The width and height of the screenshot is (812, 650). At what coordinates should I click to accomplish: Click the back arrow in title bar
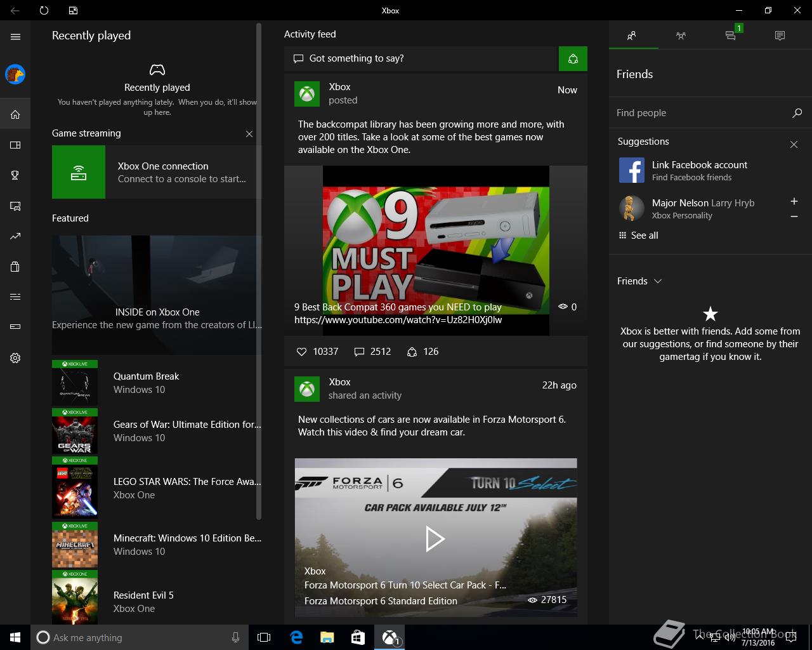15,10
